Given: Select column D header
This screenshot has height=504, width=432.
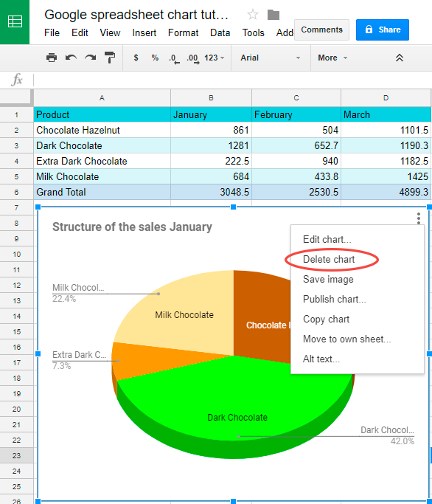Looking at the screenshot, I should coord(386,97).
